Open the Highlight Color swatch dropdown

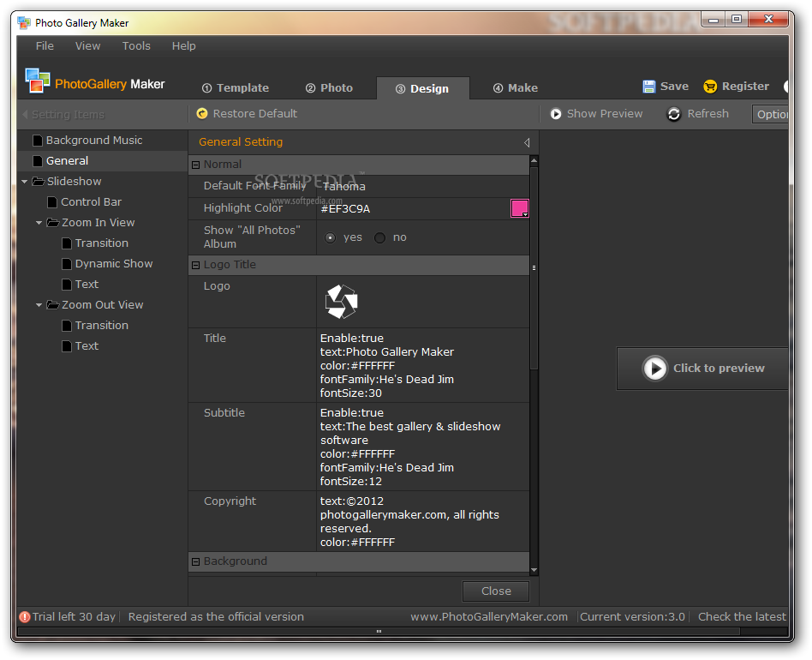pos(519,208)
